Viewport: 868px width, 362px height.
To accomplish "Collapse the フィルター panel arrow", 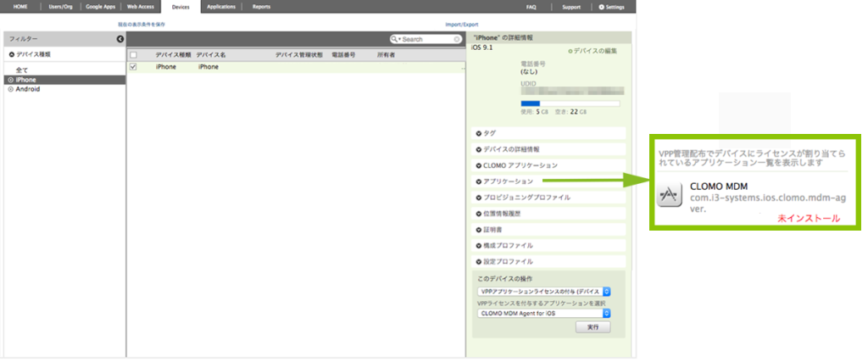I will click(120, 39).
